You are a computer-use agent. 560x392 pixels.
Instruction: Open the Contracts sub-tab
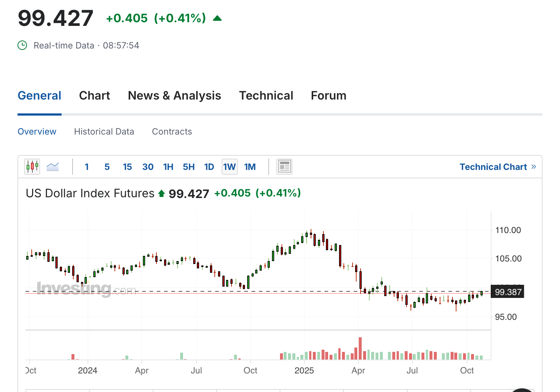point(172,132)
